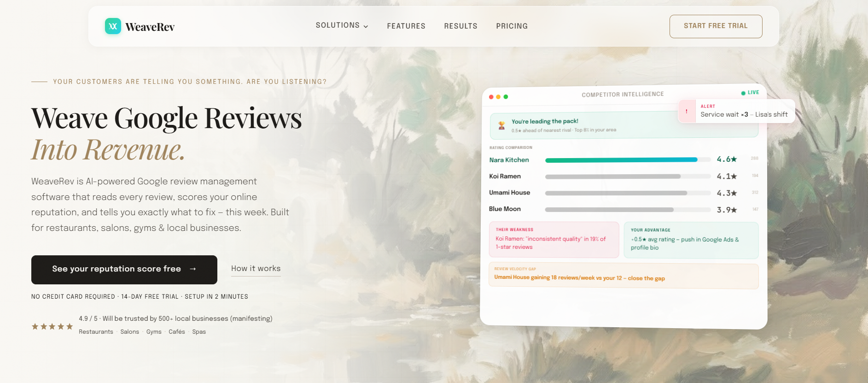868x383 pixels.
Task: Click the 4.6 star rating value
Action: pos(727,159)
